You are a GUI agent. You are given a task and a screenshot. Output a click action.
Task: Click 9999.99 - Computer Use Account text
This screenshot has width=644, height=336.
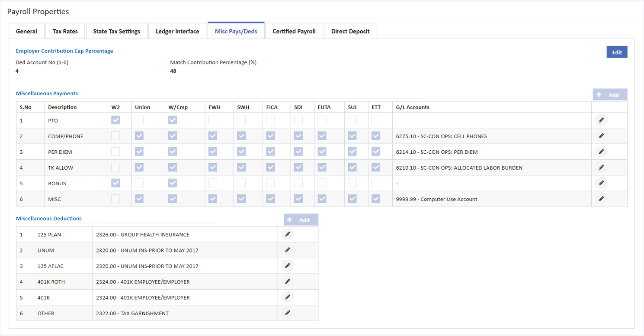pyautogui.click(x=436, y=199)
